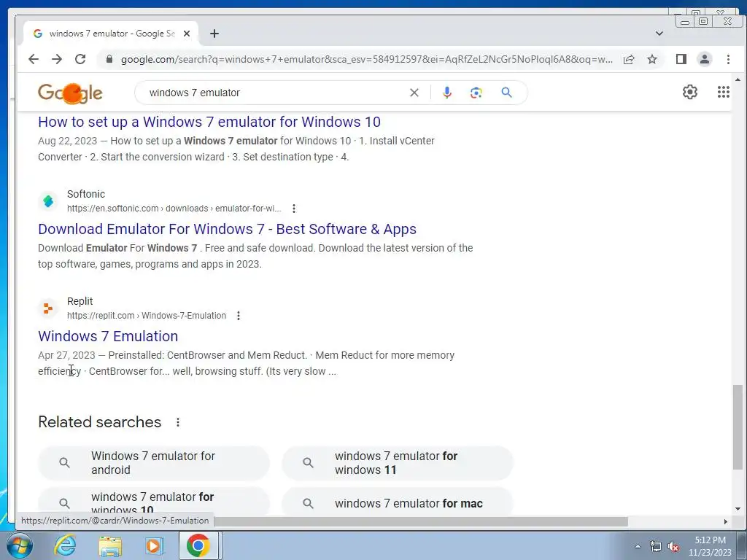
Task: Click the vertical scrollbar thumb
Action: coord(738,427)
